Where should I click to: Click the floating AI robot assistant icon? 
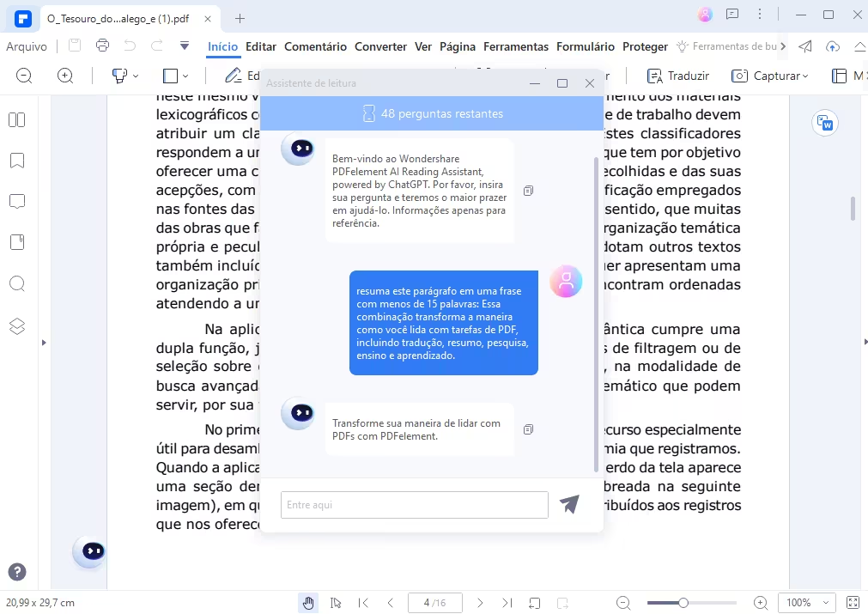point(89,551)
